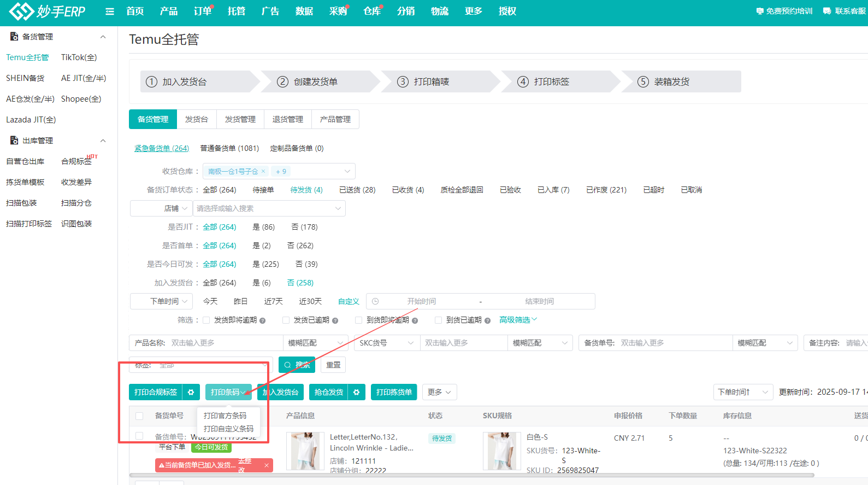Open the 更多 actions dropdown
This screenshot has width=868, height=485.
click(439, 392)
